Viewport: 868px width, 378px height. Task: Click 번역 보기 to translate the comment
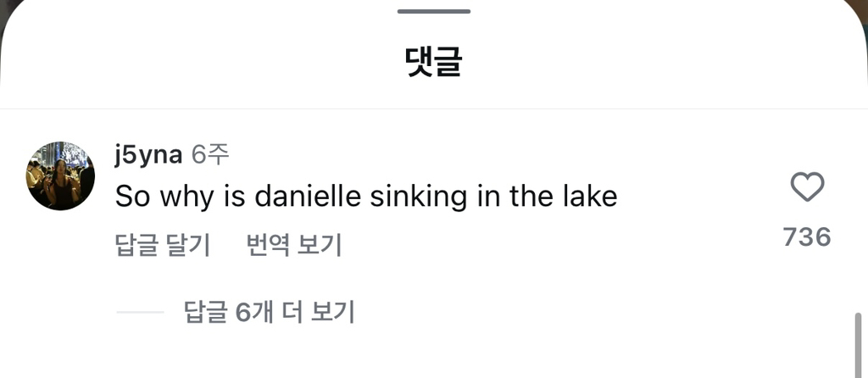[294, 245]
